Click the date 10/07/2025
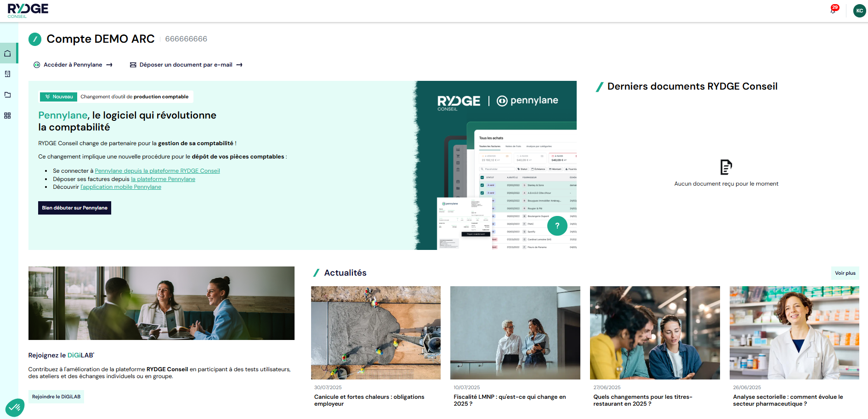Image resolution: width=868 pixels, height=419 pixels. pyautogui.click(x=466, y=387)
